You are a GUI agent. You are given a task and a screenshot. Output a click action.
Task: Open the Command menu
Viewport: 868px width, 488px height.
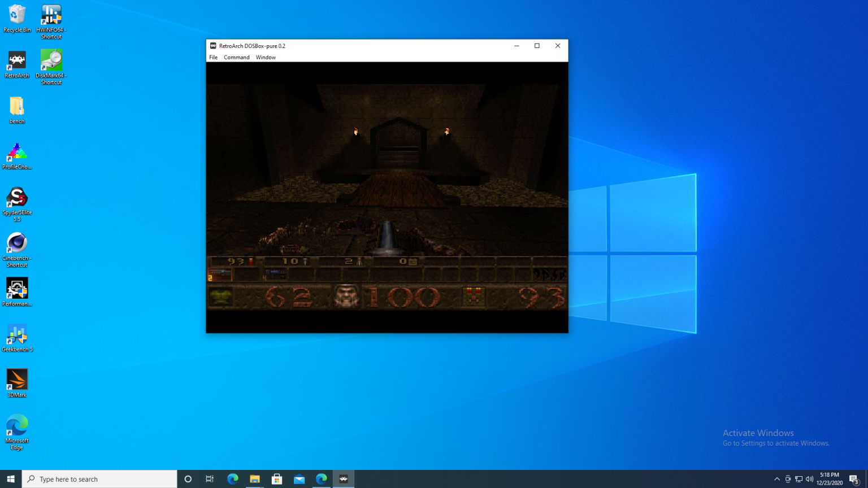click(236, 57)
